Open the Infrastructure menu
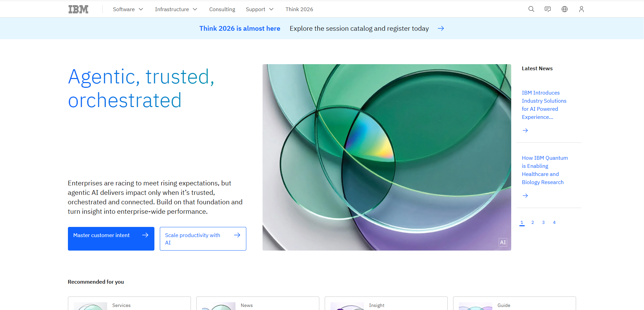644x310 pixels. (x=176, y=9)
